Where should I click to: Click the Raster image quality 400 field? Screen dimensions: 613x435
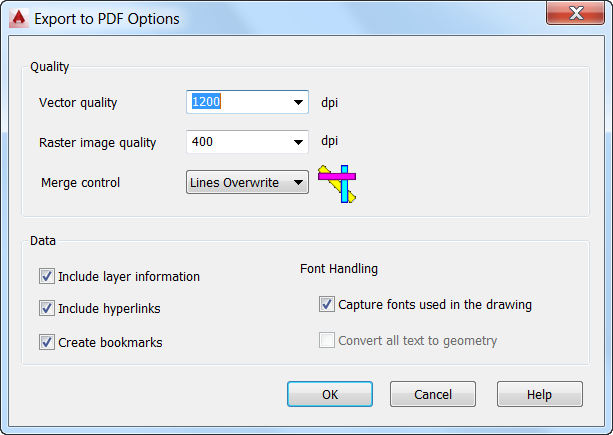coord(236,142)
